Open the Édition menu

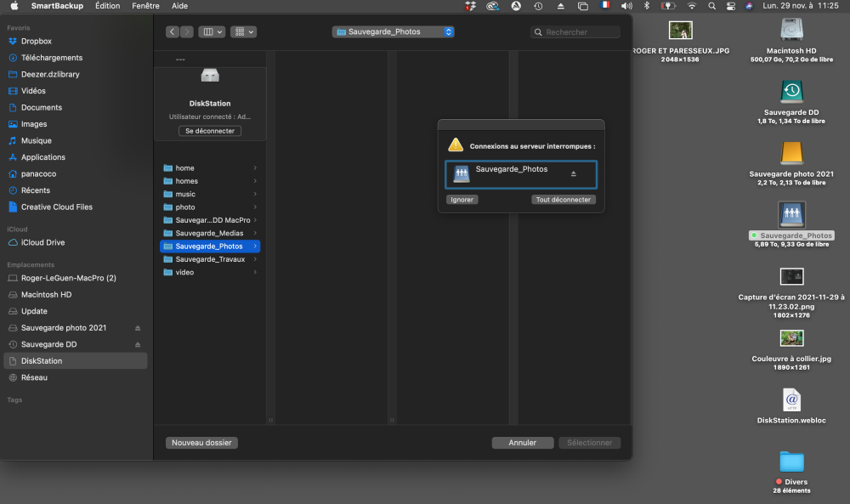click(107, 6)
